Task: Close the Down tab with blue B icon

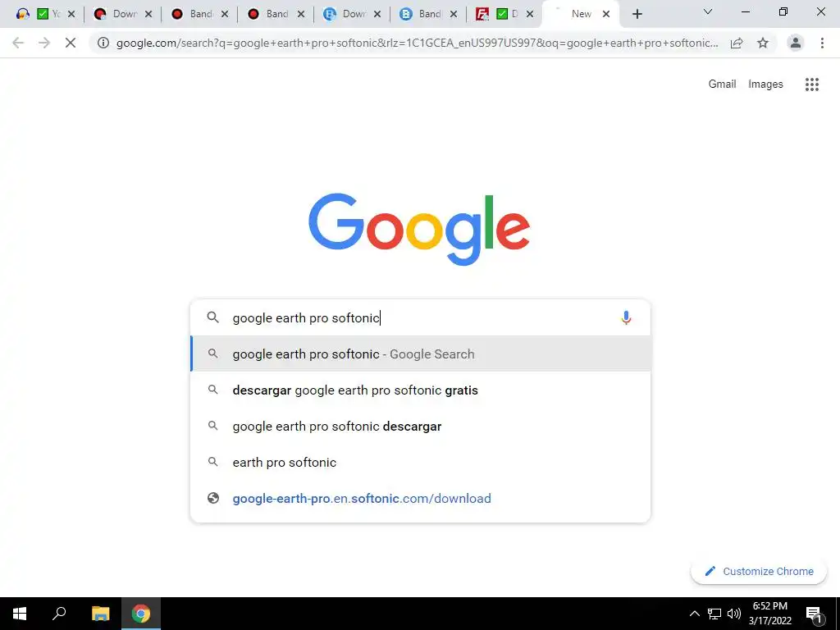Action: tap(377, 15)
